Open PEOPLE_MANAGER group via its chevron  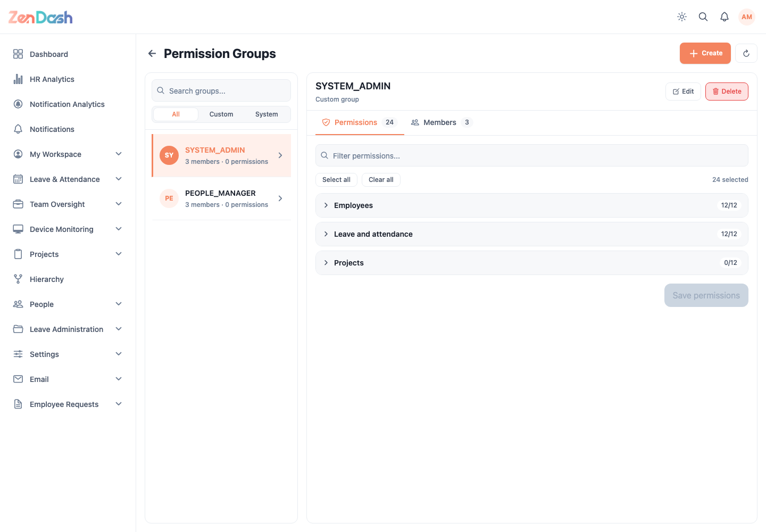280,198
